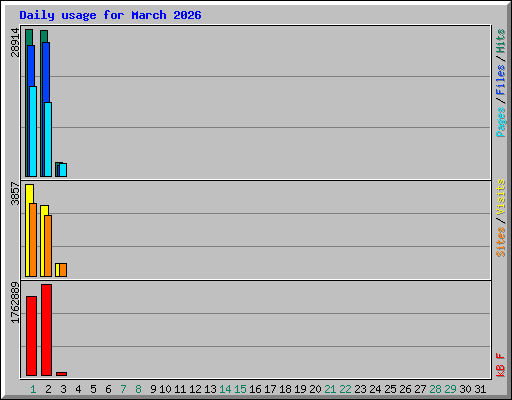Click day label 26 on the x-axis
The height and width of the screenshot is (400, 512).
[x=405, y=389]
